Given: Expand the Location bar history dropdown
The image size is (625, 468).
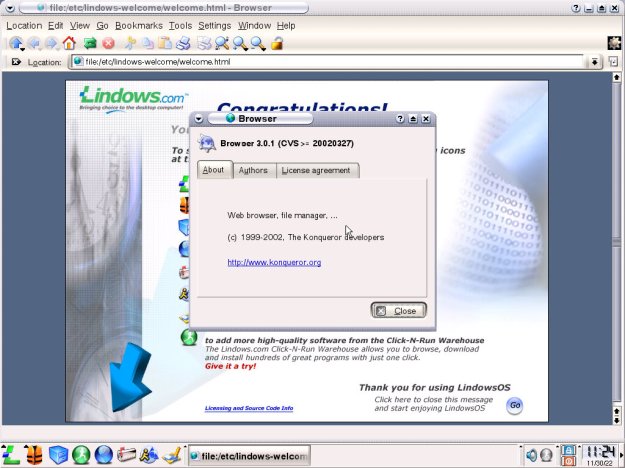Looking at the screenshot, I should pos(594,62).
